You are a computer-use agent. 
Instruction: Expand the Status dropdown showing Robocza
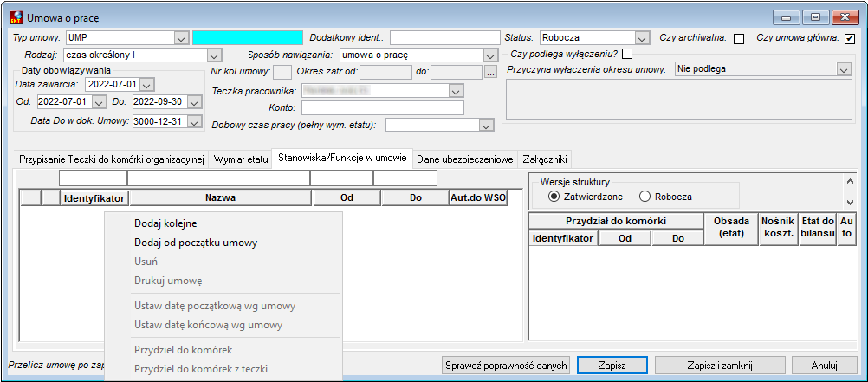tap(642, 38)
